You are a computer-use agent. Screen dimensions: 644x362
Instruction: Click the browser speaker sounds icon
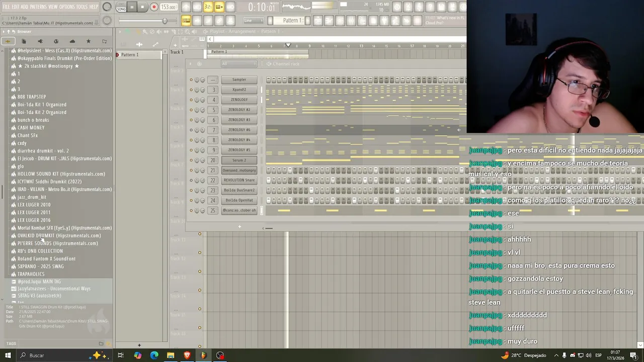tap(40, 41)
